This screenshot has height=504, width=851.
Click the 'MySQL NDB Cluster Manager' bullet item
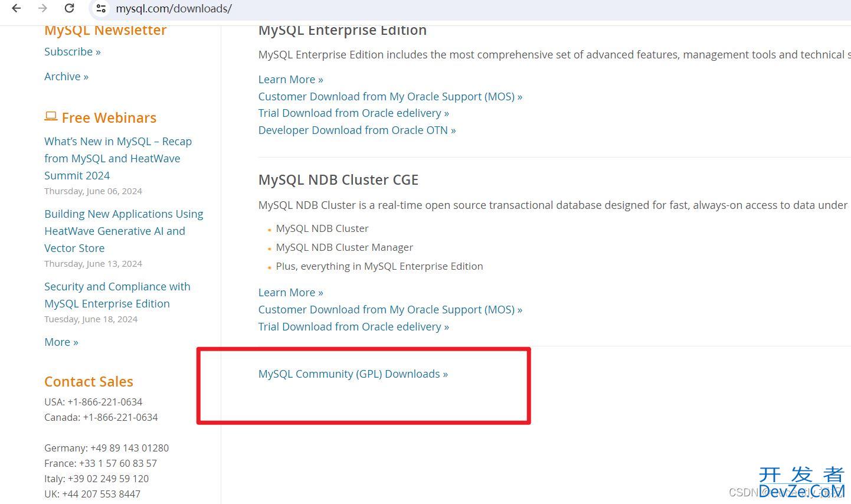(x=345, y=247)
